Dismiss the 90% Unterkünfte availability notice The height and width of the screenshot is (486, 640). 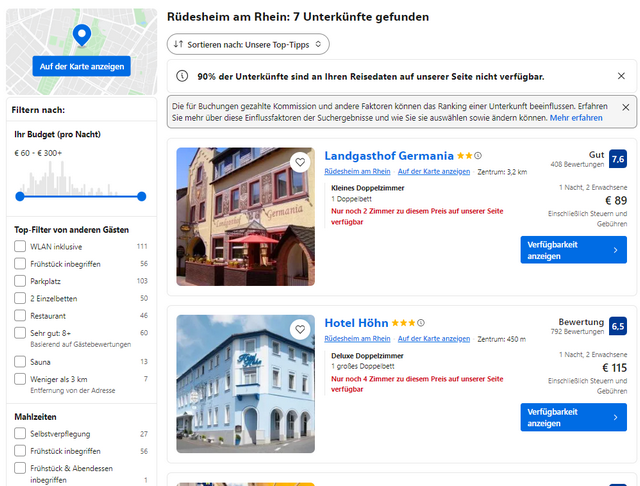pyautogui.click(x=621, y=76)
